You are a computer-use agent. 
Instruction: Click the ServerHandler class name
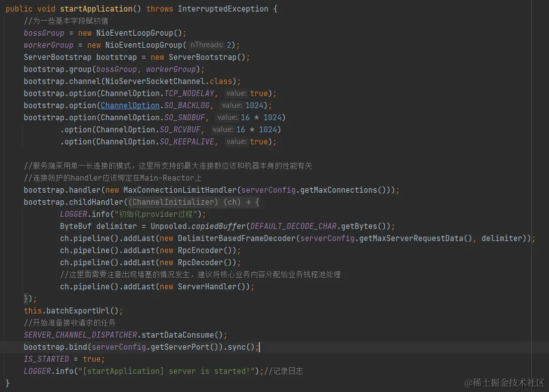pos(208,286)
